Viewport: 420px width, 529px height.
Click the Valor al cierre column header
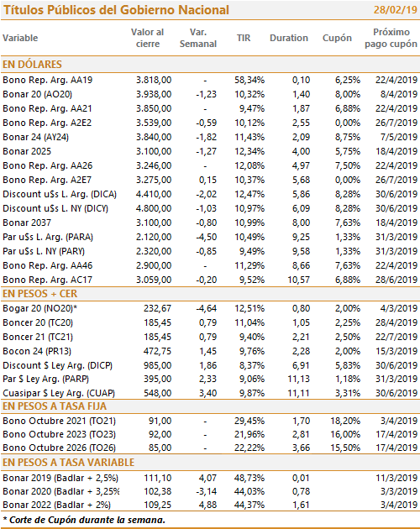point(148,38)
